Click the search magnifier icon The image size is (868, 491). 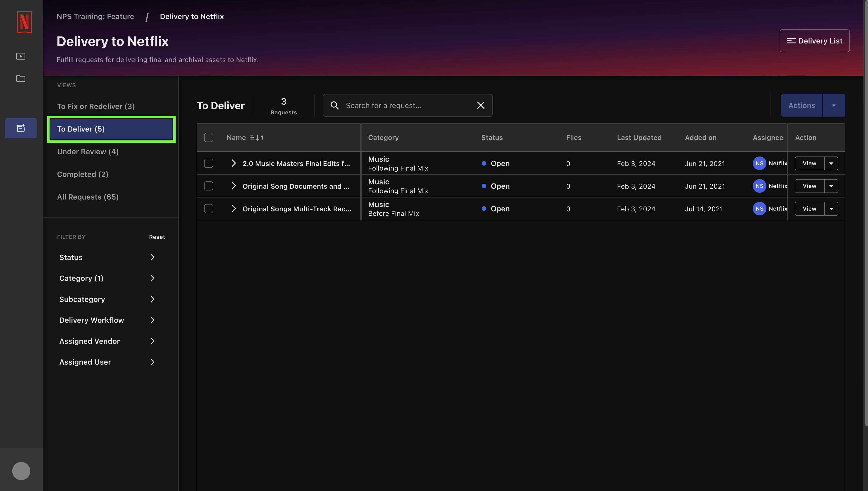[334, 105]
